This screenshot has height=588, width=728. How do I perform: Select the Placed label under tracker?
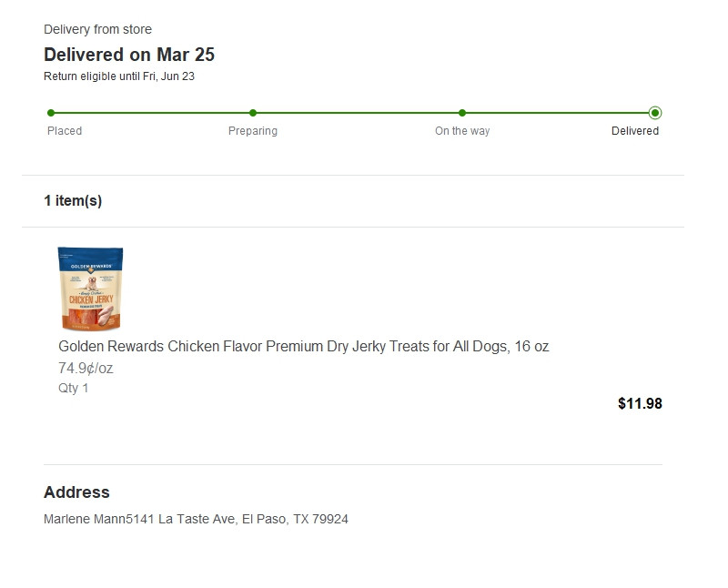(x=65, y=131)
